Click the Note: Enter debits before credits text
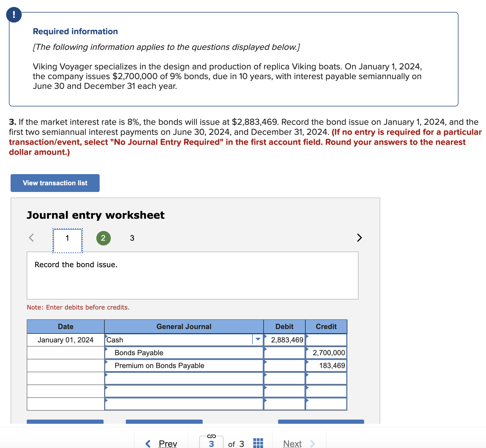 (x=78, y=307)
